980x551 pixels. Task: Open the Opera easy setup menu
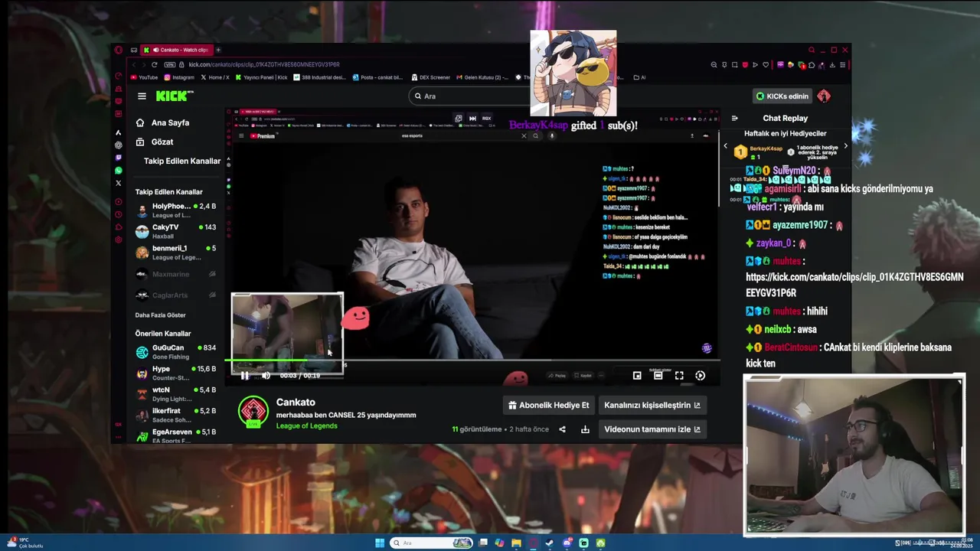coord(842,64)
